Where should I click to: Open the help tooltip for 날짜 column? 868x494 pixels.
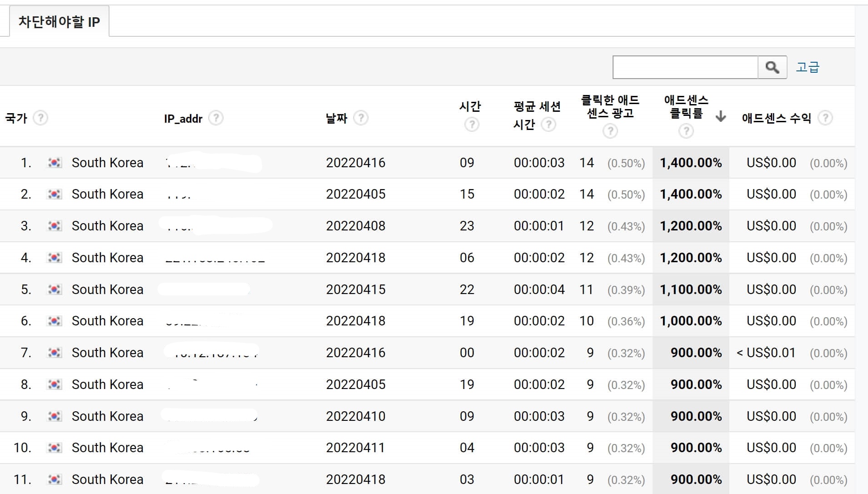click(x=361, y=118)
